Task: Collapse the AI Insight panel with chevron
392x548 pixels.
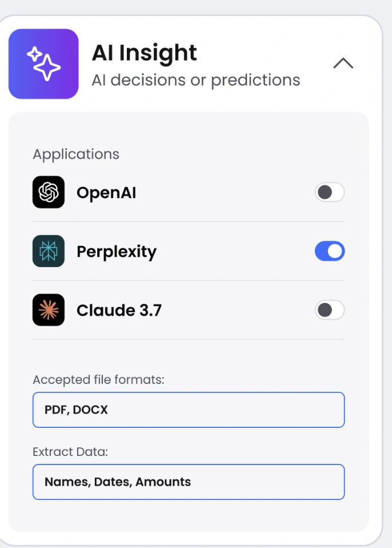Action: 343,63
